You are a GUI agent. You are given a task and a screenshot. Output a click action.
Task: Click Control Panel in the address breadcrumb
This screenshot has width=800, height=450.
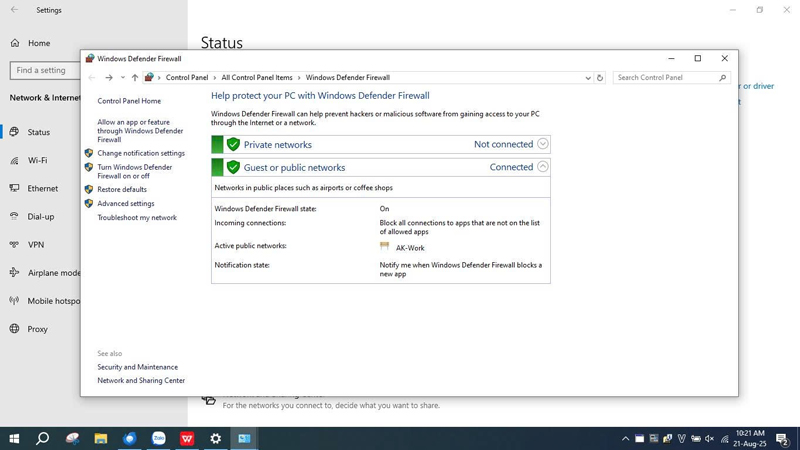[187, 78]
